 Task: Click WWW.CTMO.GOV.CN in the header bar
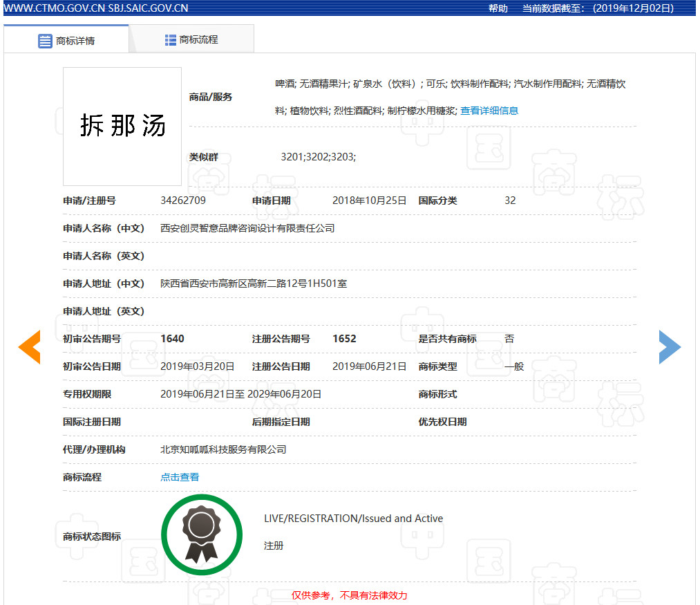53,8
